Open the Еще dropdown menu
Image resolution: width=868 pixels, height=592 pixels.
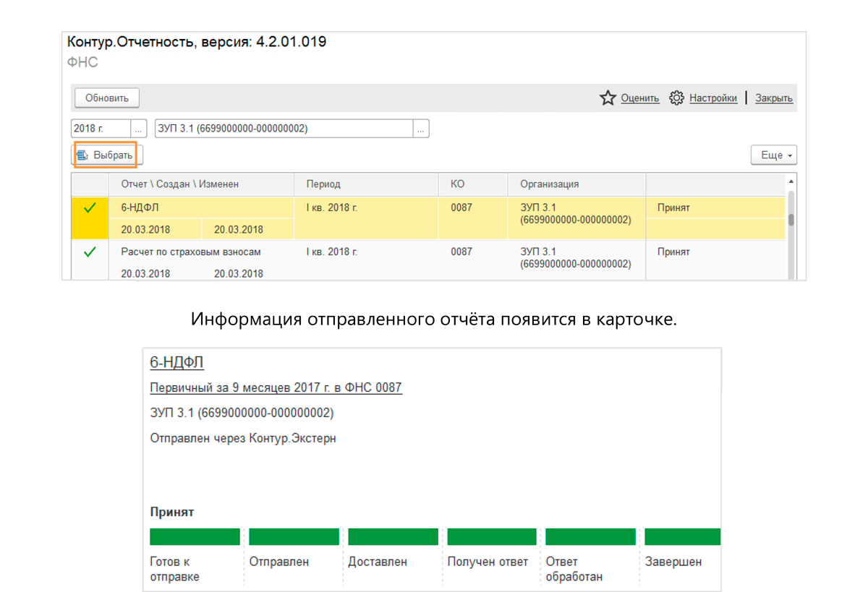coord(773,155)
